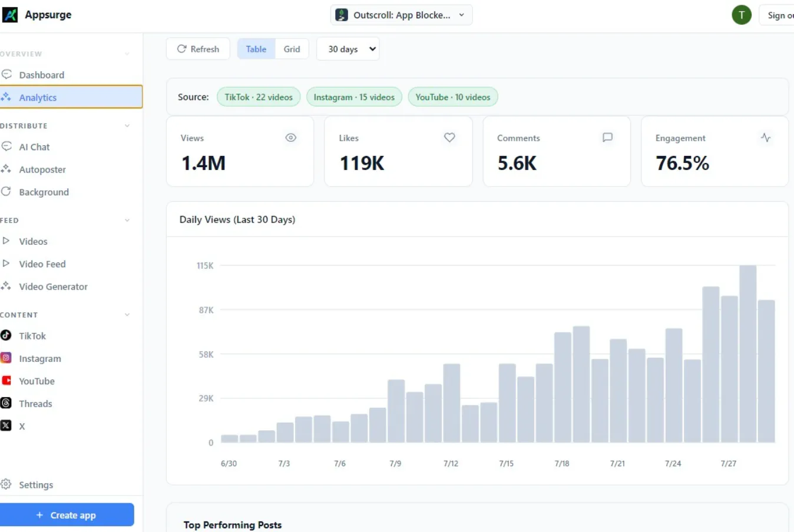Click the Dashboard chat bubble icon
The height and width of the screenshot is (532, 794).
tap(6, 74)
